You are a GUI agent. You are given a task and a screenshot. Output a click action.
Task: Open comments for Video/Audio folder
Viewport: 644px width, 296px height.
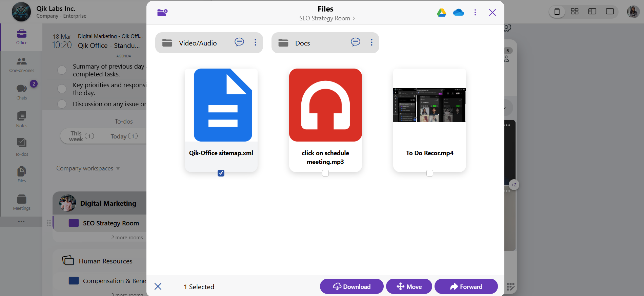(239, 42)
